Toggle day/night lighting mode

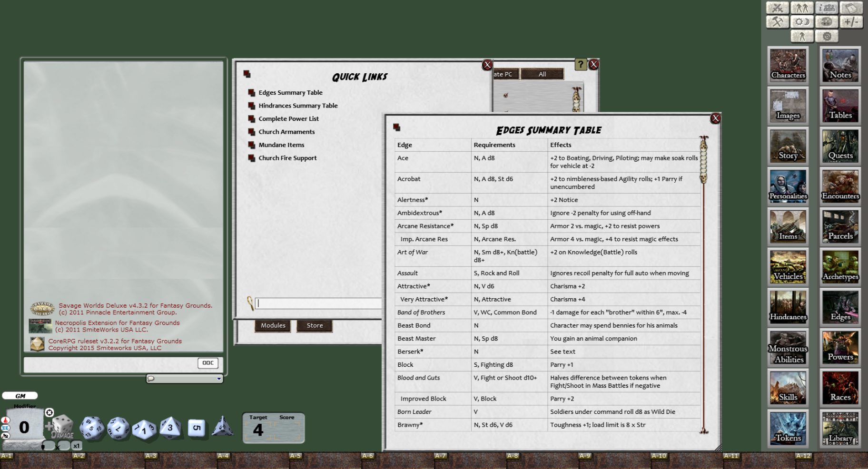[802, 21]
